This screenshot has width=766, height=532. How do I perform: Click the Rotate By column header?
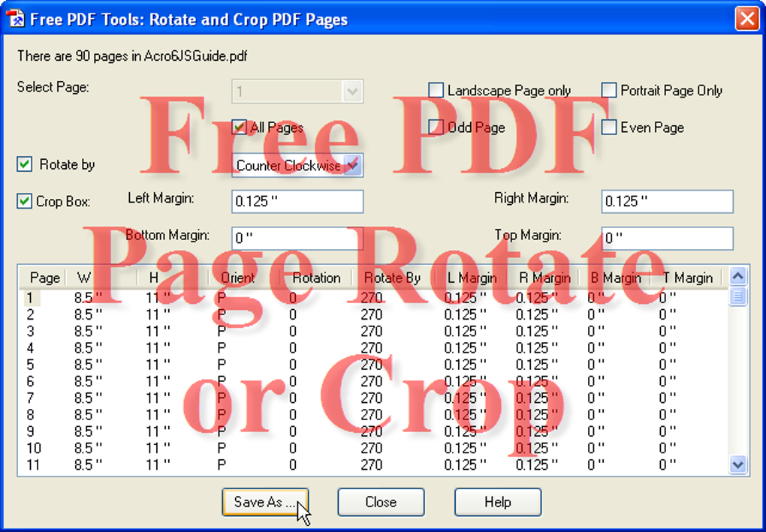[394, 278]
